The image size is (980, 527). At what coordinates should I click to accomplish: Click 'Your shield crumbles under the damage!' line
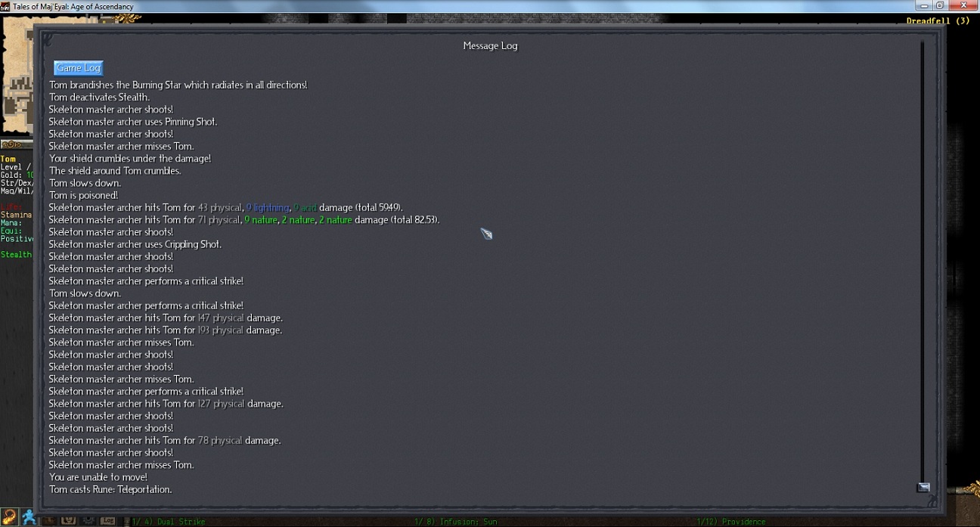(130, 159)
